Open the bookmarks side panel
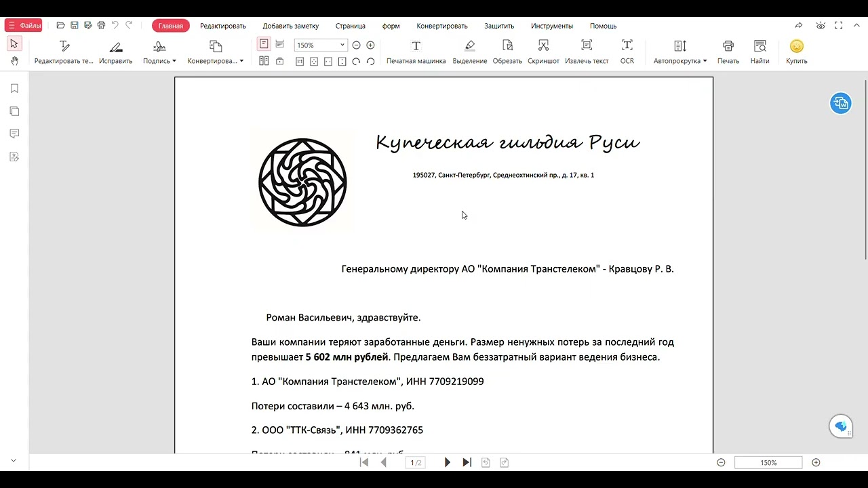This screenshot has height=488, width=868. pyautogui.click(x=14, y=89)
